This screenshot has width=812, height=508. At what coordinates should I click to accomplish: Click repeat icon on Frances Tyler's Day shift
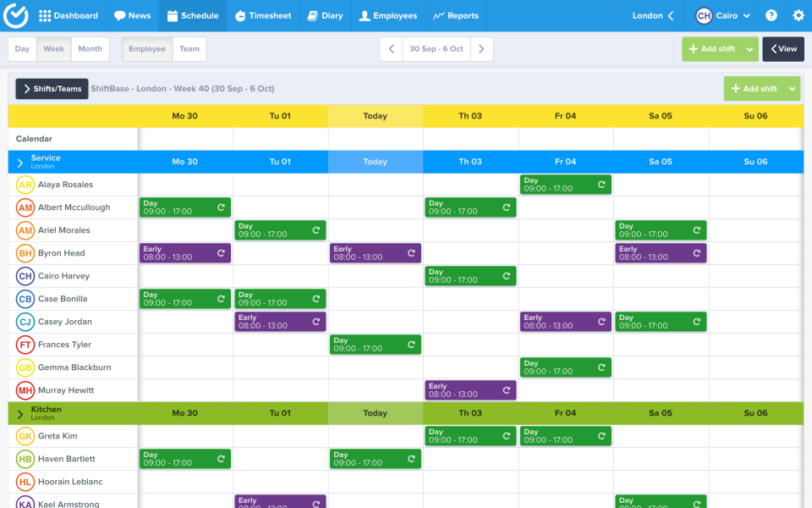coord(411,345)
